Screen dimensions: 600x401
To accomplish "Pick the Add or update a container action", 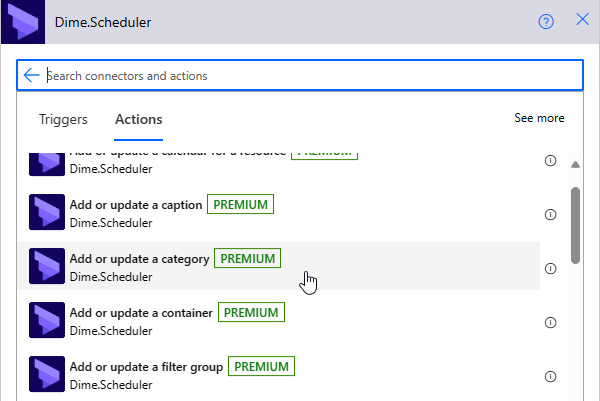I will (x=141, y=313).
